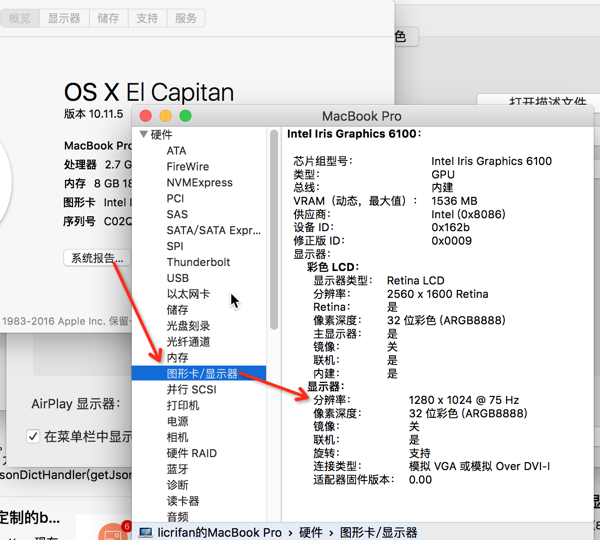Select FireWire in sidebar
Viewport: 600px width, 540px height.
pyautogui.click(x=188, y=166)
